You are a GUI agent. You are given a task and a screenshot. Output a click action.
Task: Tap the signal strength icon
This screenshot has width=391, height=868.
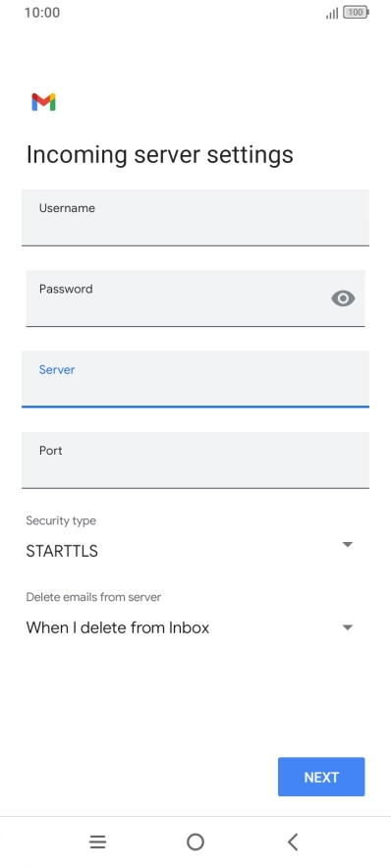pyautogui.click(x=332, y=13)
